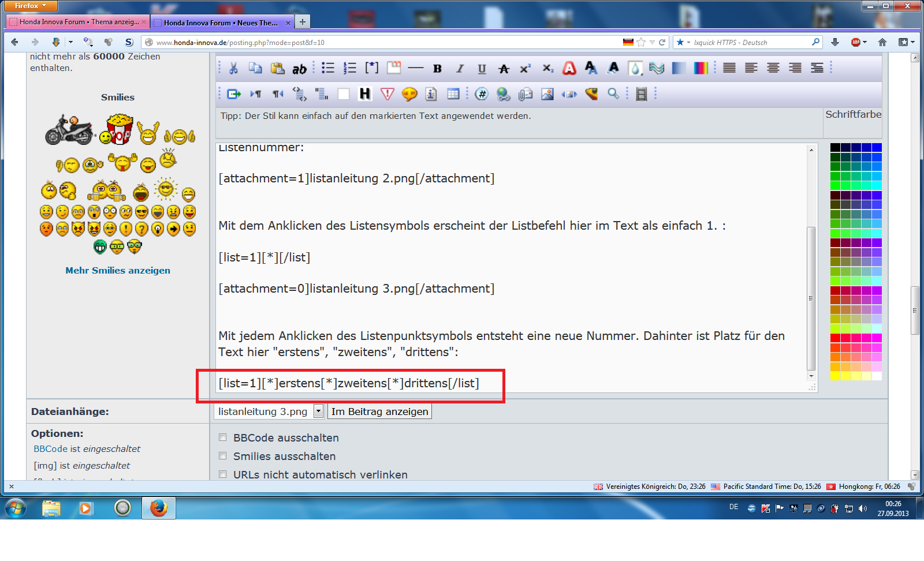Click the underline formatting icon
The height and width of the screenshot is (561, 924).
click(482, 69)
